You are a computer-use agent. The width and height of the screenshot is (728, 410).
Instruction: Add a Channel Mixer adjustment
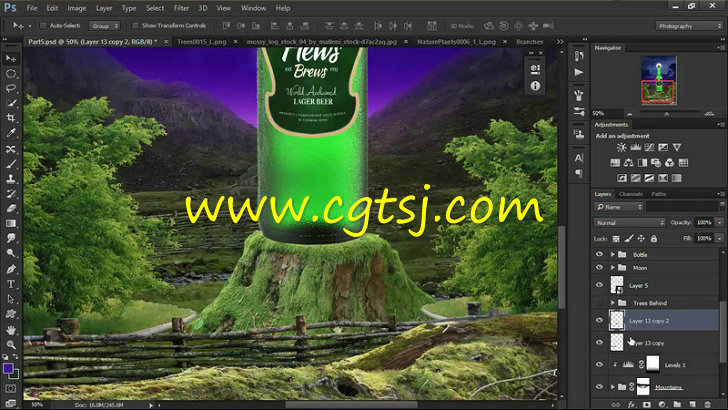[669, 163]
